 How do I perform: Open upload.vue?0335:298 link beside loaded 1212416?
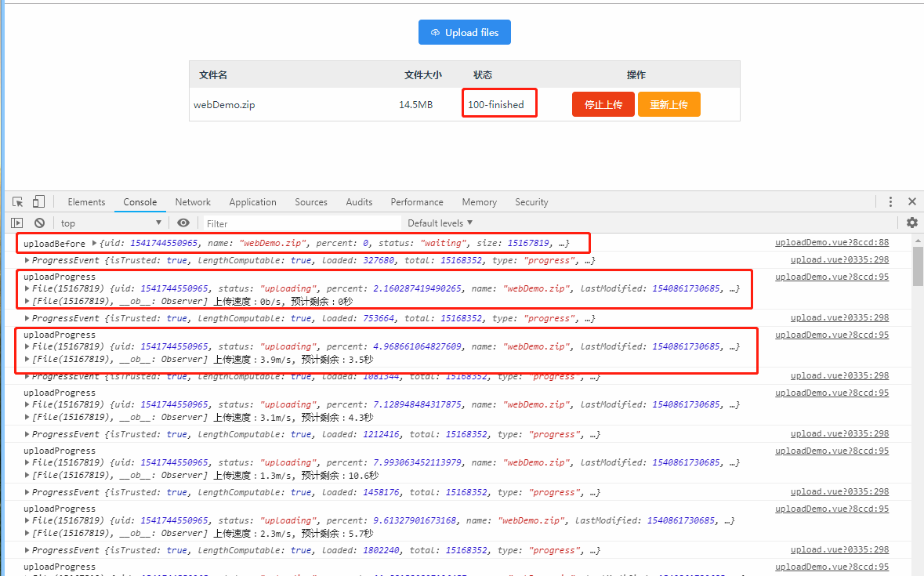[x=839, y=433]
